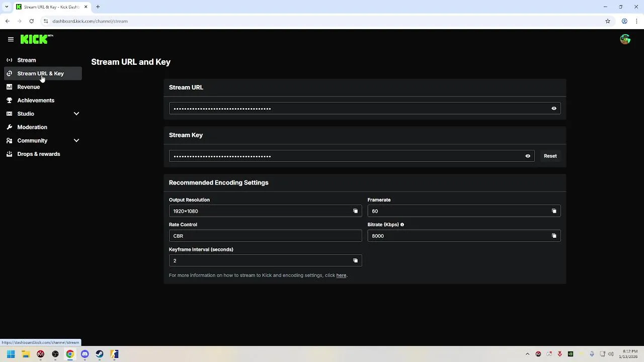Click the Framerate 60 field
The image size is (644, 362).
(464, 211)
